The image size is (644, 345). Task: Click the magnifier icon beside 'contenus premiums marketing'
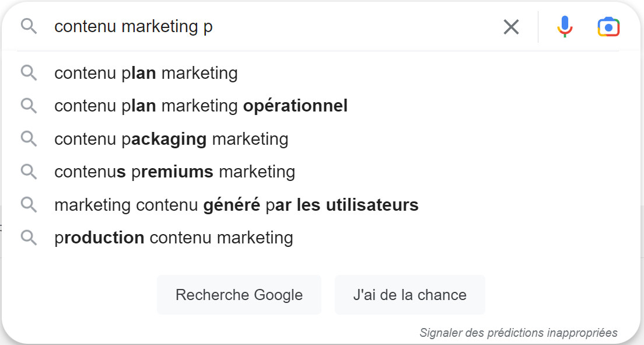tap(28, 172)
